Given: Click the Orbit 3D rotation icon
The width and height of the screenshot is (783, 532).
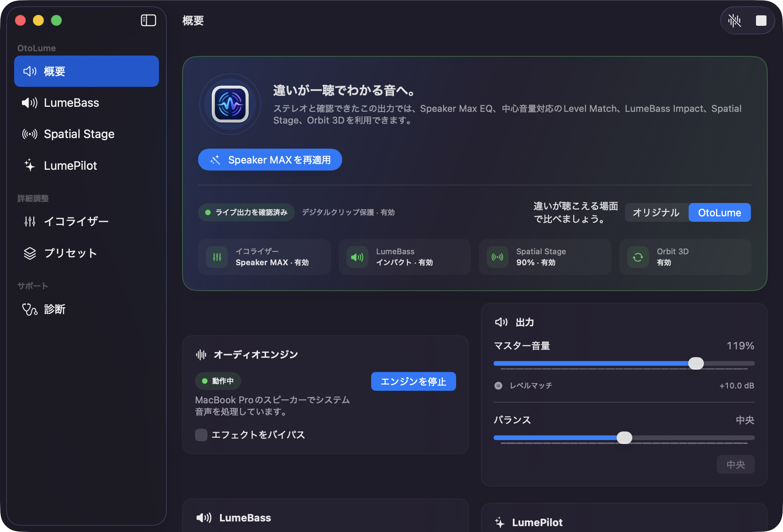Looking at the screenshot, I should (x=638, y=257).
